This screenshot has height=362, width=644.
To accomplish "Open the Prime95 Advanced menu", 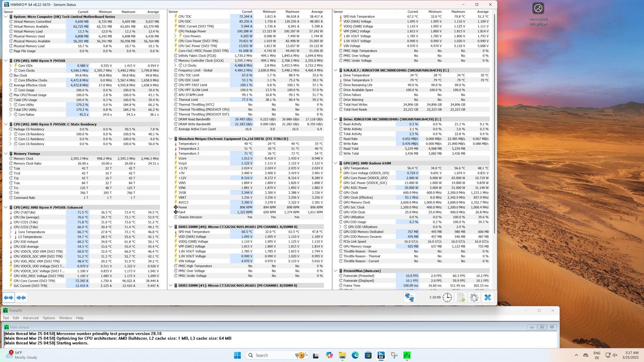I will pos(31,318).
